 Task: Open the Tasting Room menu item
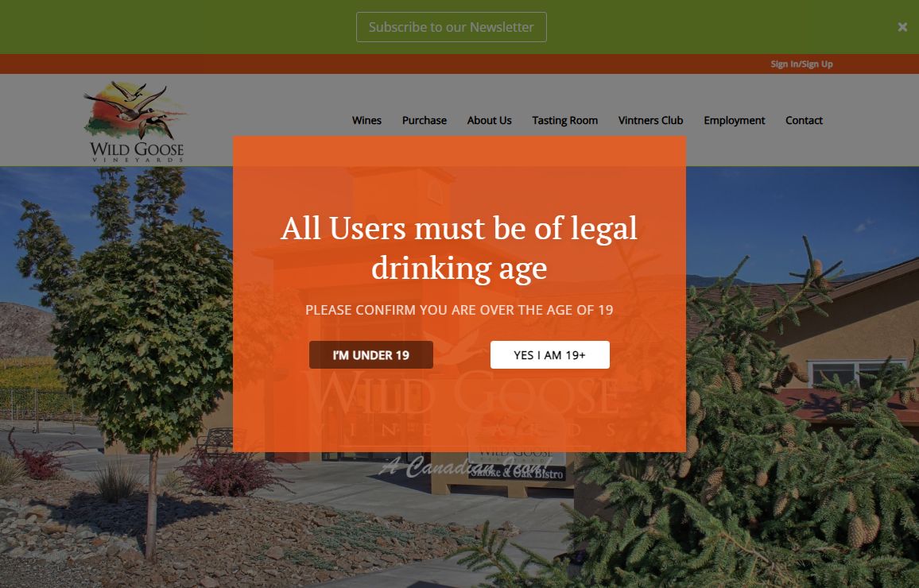[565, 120]
